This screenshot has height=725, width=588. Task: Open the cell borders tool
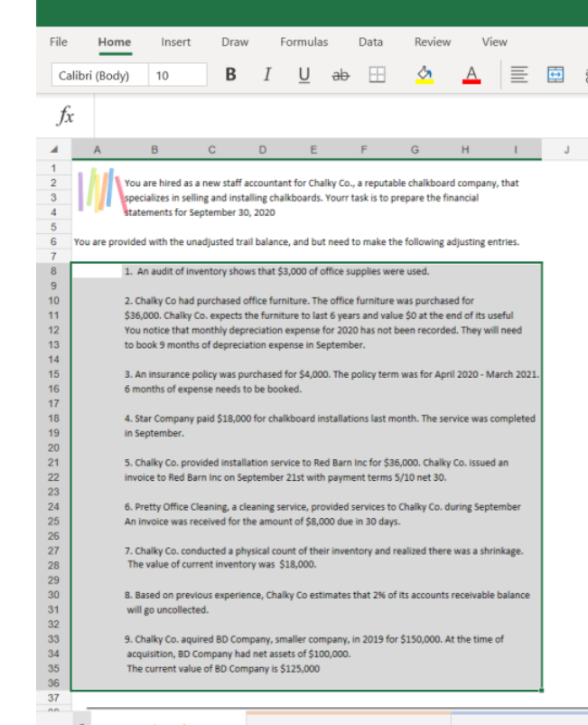point(377,74)
